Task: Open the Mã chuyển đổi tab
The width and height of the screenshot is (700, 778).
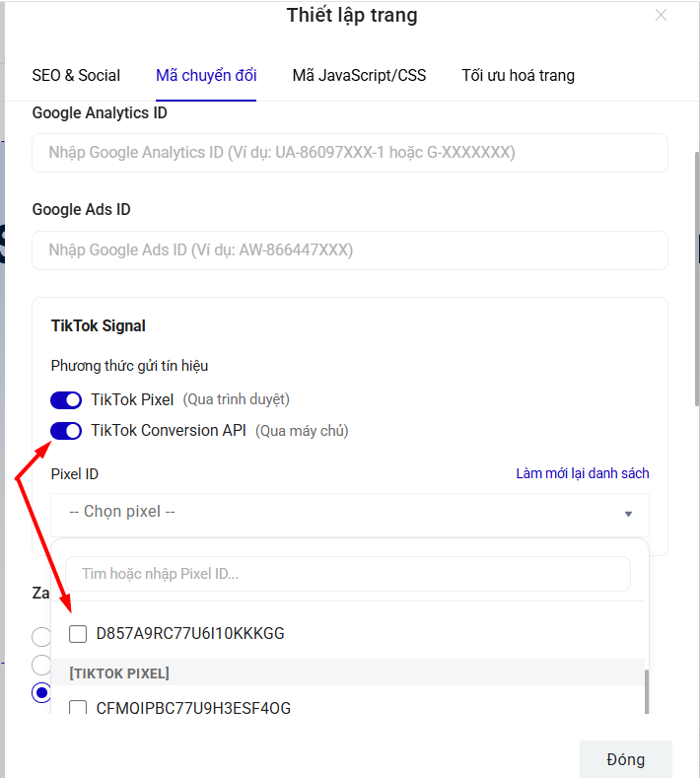Action: (206, 75)
